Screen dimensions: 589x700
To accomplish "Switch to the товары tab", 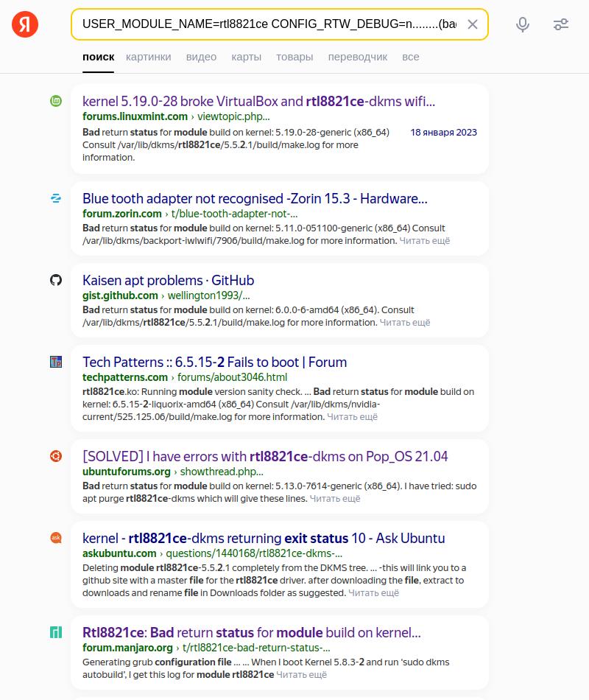I will pos(294,57).
